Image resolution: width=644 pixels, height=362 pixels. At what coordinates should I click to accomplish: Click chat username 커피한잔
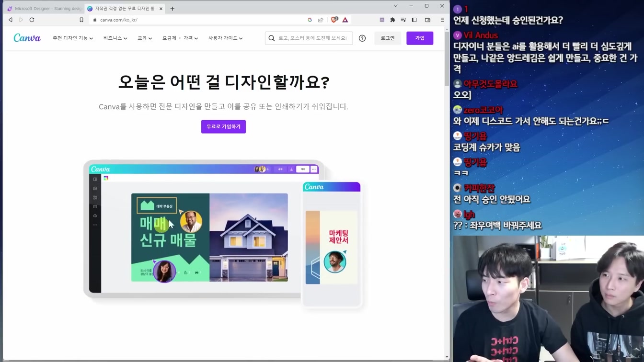tap(479, 188)
